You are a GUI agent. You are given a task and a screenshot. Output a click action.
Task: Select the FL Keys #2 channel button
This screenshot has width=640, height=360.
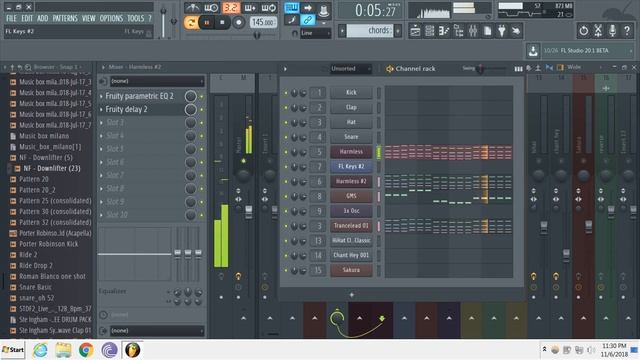coord(351,167)
